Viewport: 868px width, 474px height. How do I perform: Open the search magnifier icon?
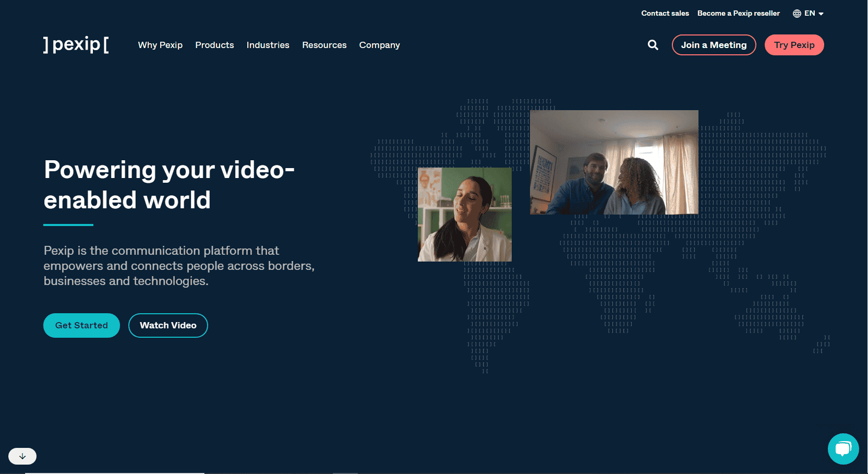click(x=653, y=45)
